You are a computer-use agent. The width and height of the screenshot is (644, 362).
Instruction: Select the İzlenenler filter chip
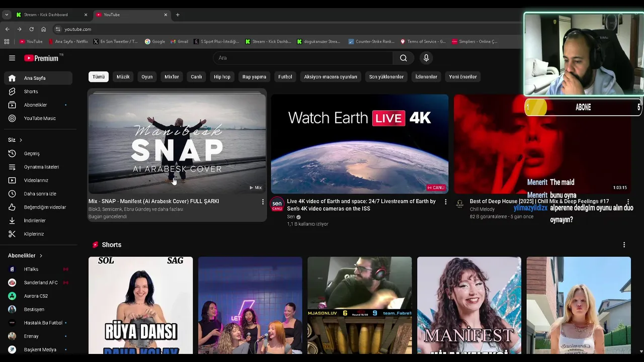pos(426,77)
